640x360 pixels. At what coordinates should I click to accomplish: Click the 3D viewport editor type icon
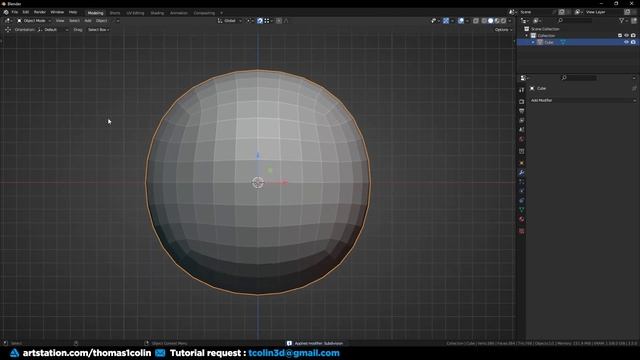8,20
